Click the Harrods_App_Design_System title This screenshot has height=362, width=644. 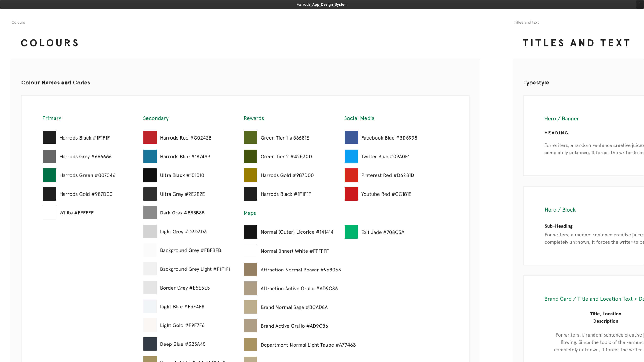tap(322, 4)
